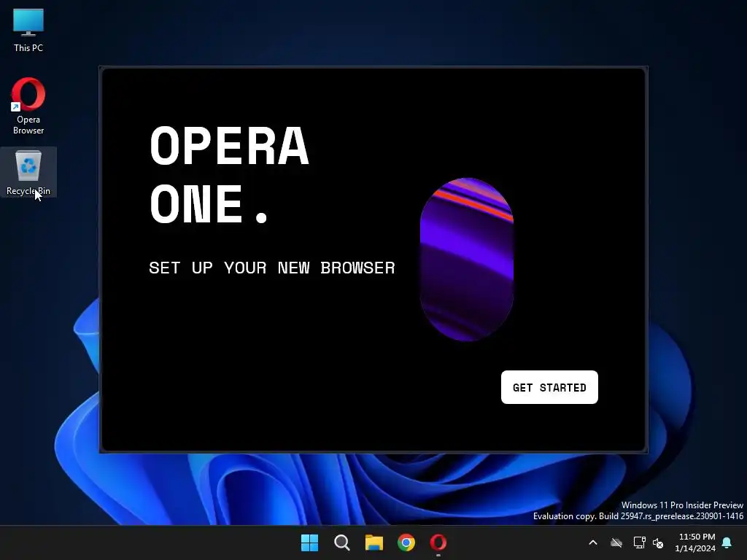Click the muted volume tray icon
747x560 pixels.
coord(658,542)
